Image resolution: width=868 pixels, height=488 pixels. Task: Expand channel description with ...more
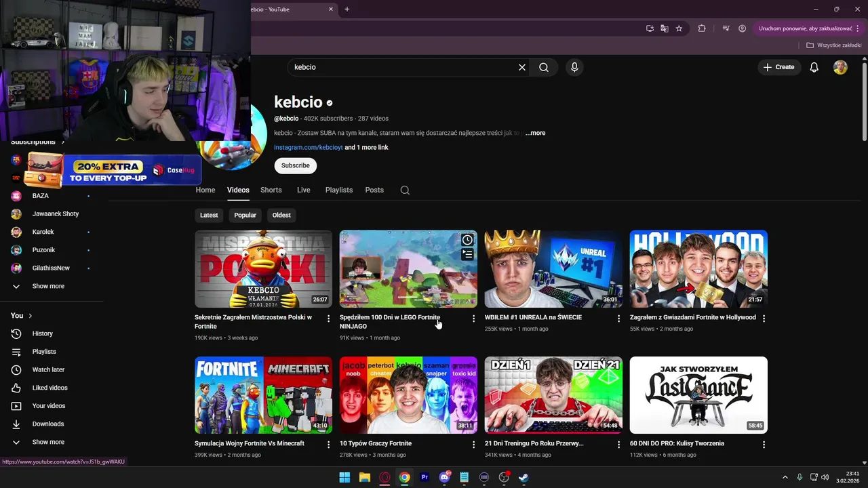pyautogui.click(x=535, y=133)
